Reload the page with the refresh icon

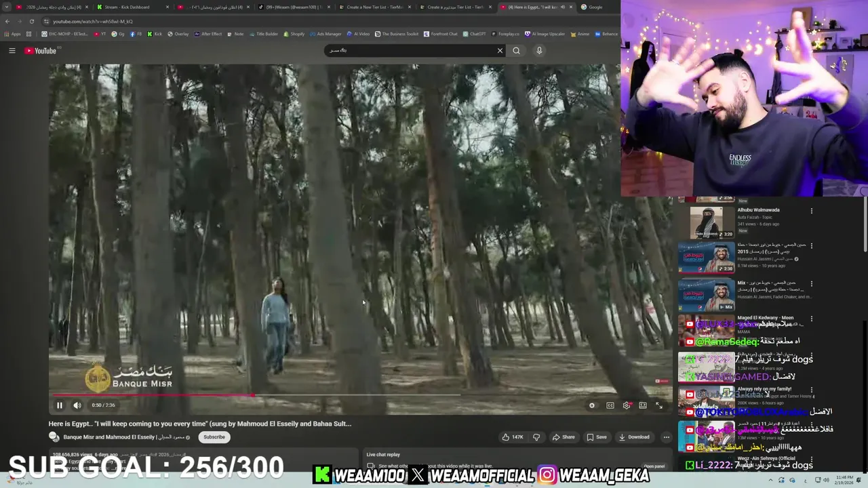click(x=31, y=21)
